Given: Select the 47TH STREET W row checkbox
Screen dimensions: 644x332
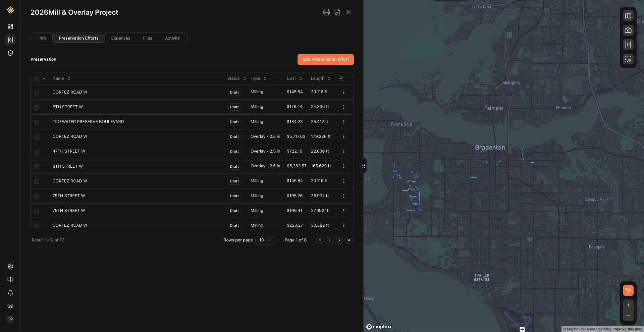Looking at the screenshot, I should click(37, 152).
